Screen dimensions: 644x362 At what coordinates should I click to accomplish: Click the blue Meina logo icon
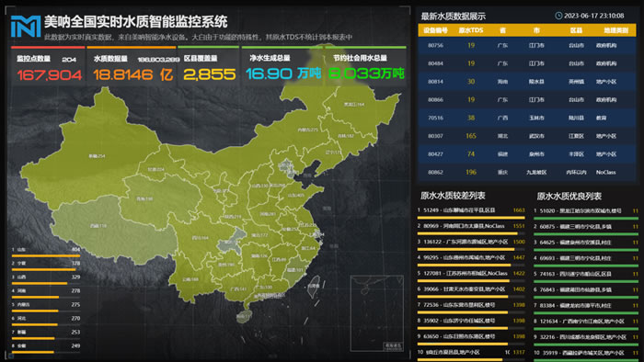(x=26, y=27)
